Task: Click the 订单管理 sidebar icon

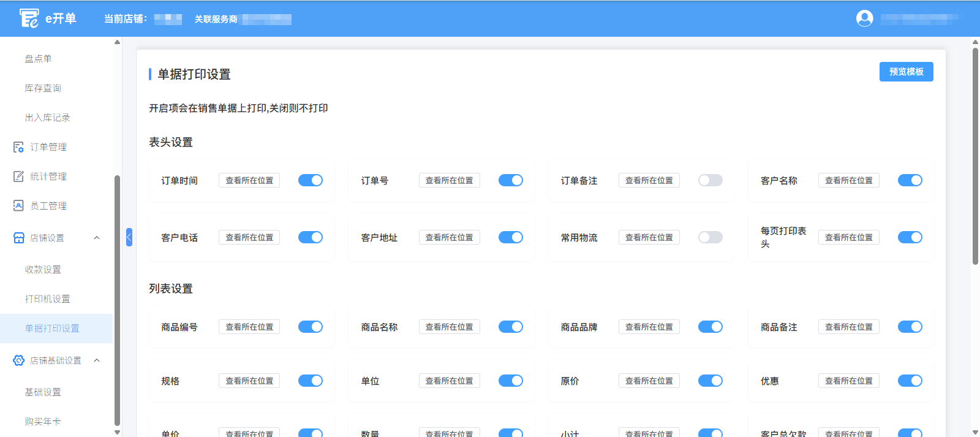Action: 18,147
